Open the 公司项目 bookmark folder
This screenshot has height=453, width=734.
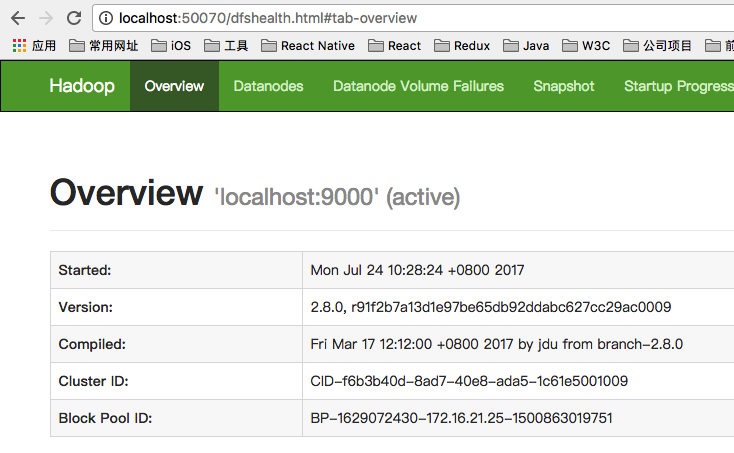[x=657, y=45]
